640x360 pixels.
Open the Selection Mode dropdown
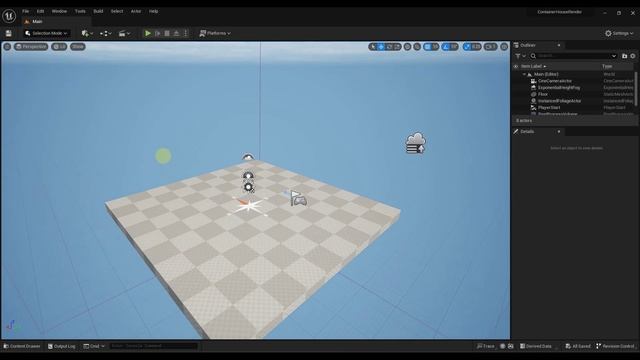(46, 33)
